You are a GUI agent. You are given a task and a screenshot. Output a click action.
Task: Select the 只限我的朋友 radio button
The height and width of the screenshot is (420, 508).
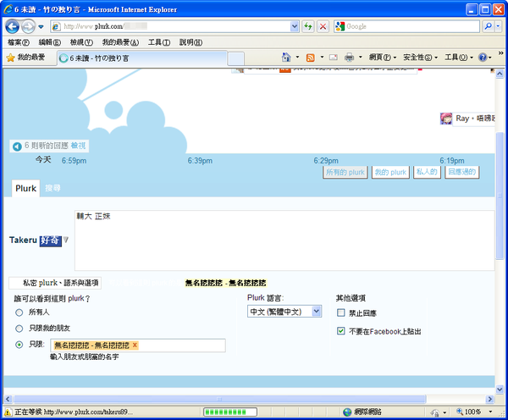[19, 329]
